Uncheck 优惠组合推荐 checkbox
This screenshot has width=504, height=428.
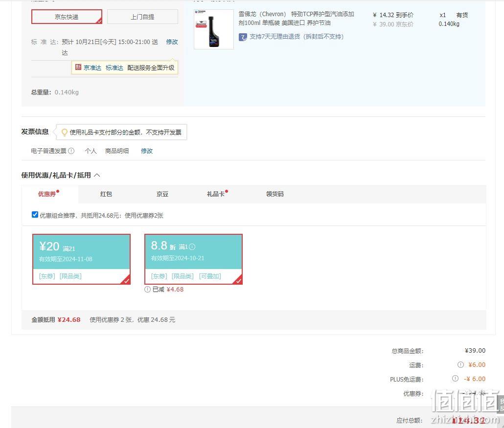[x=35, y=215]
